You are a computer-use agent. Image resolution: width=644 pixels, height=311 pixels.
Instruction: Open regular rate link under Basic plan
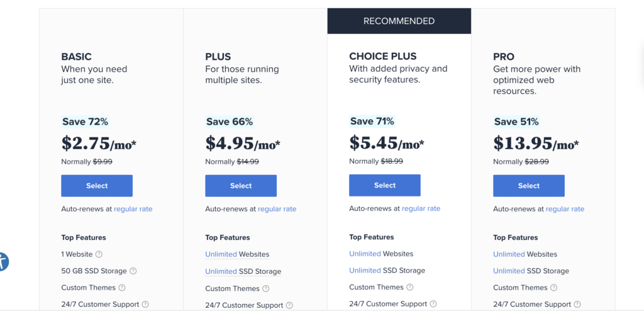[133, 209]
